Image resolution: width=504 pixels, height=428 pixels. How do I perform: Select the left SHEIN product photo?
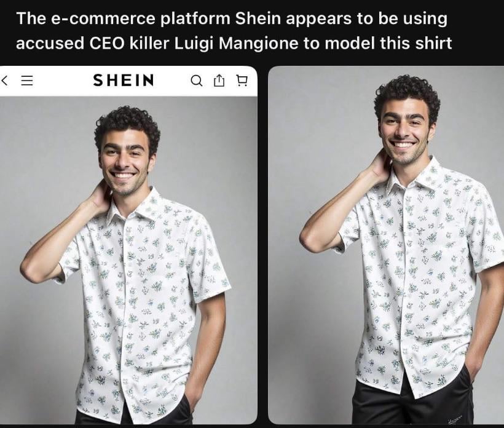pos(128,260)
